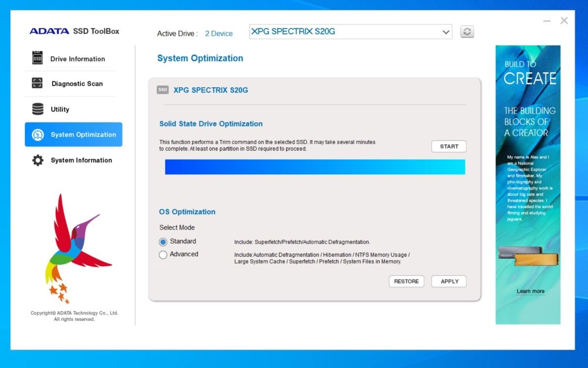The width and height of the screenshot is (588, 368).
Task: Click the Advanced mode description text
Action: [x=322, y=258]
